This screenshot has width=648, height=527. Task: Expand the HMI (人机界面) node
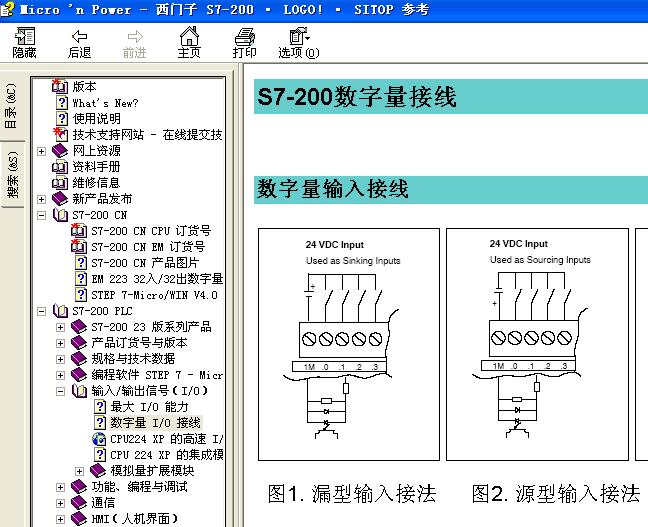click(x=60, y=519)
